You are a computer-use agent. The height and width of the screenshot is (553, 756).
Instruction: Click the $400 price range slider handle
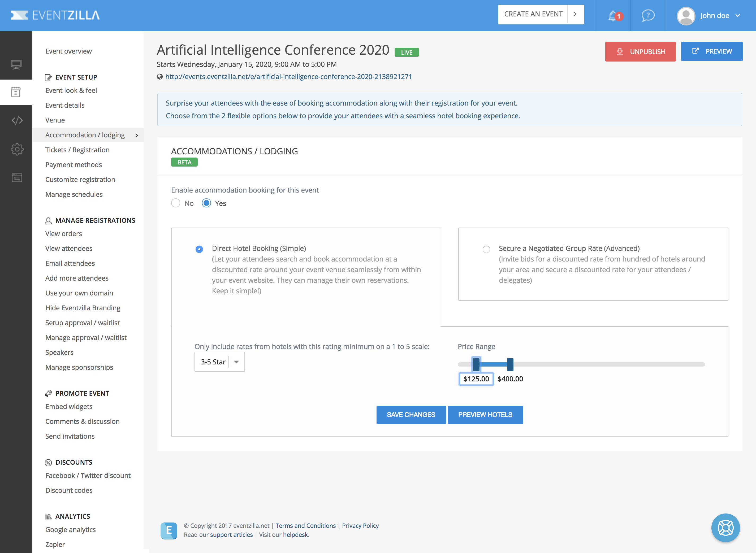click(x=510, y=364)
